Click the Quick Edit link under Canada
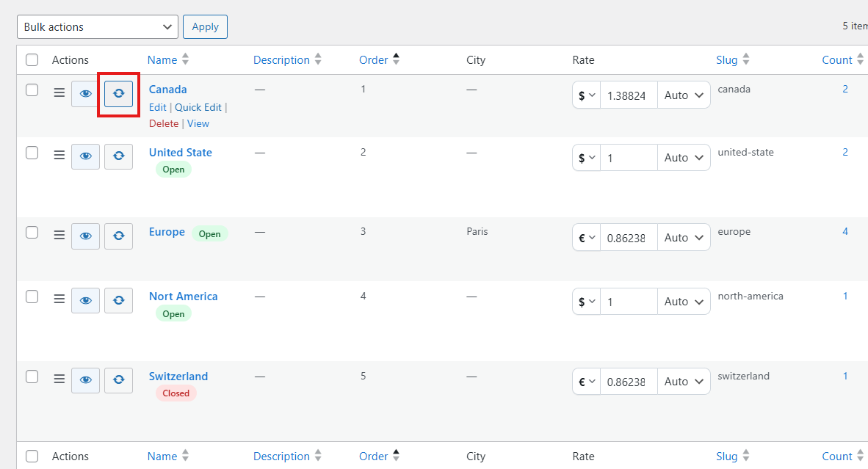This screenshot has height=469, width=868. tap(198, 107)
